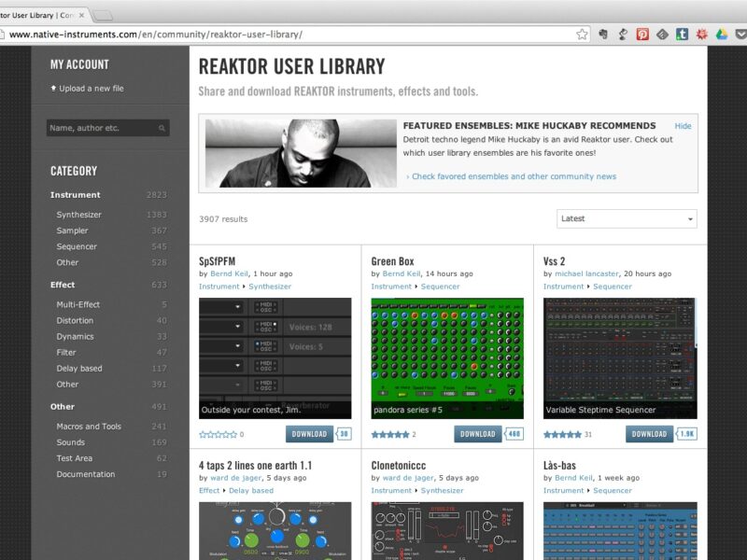Open Check favored ensembles link

pos(513,176)
